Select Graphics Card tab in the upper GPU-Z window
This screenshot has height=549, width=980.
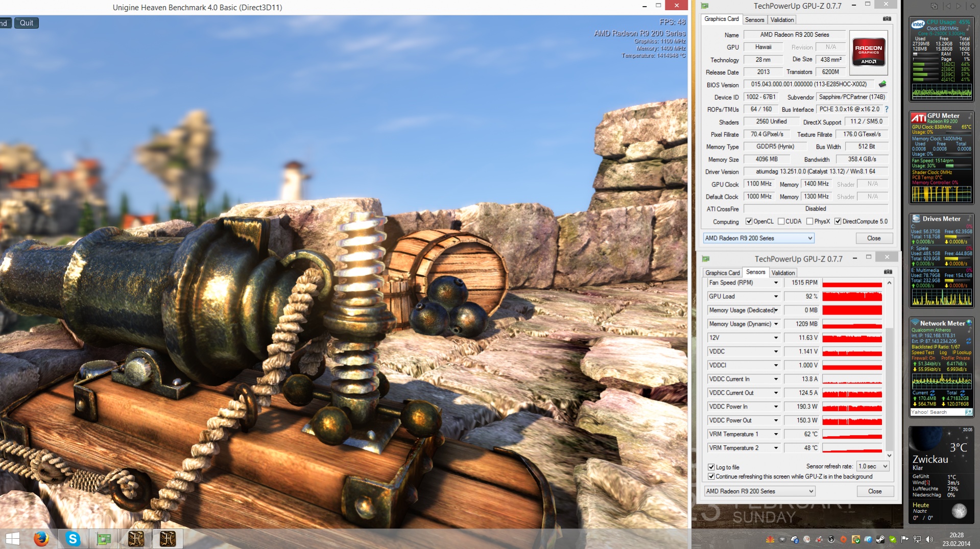pyautogui.click(x=721, y=19)
